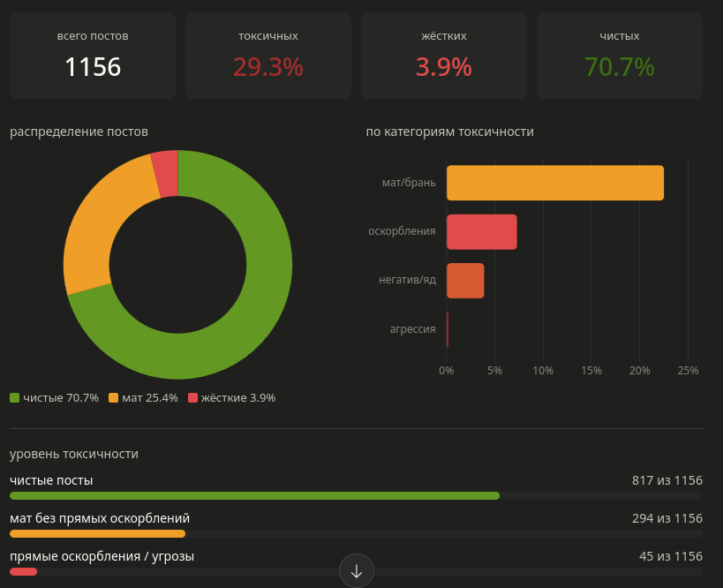Click the чистые посты row label
The image size is (723, 588).
point(51,480)
